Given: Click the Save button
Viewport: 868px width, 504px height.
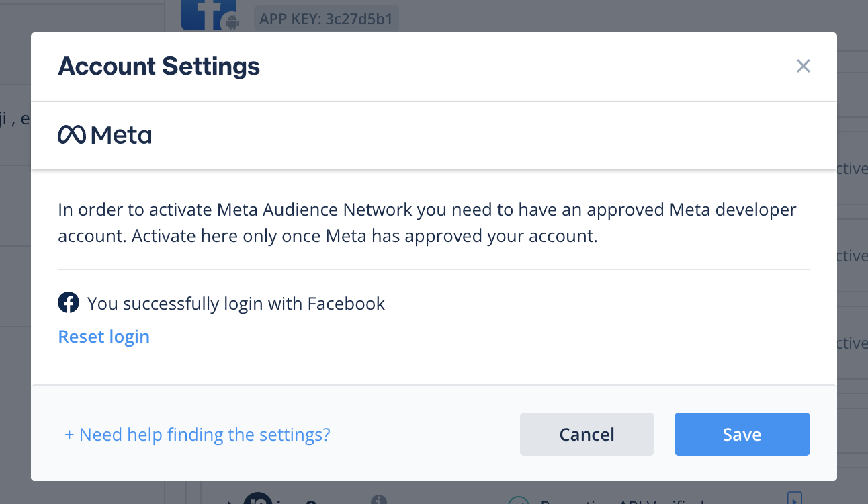Looking at the screenshot, I should point(742,434).
